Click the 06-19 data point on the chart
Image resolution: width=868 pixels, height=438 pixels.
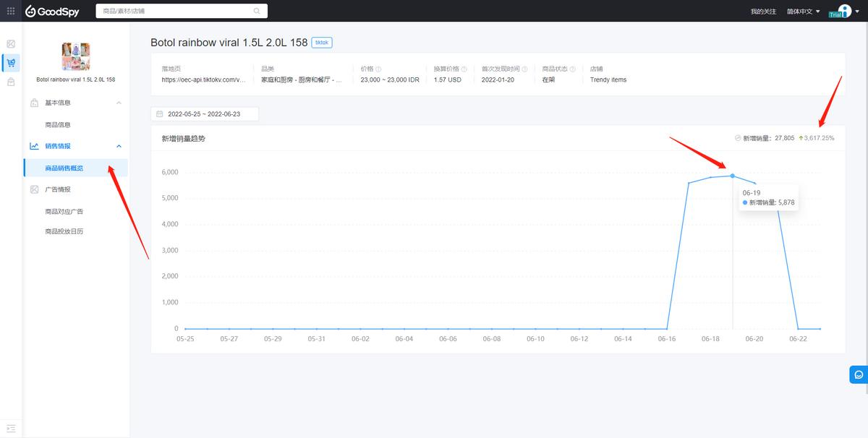pos(733,176)
